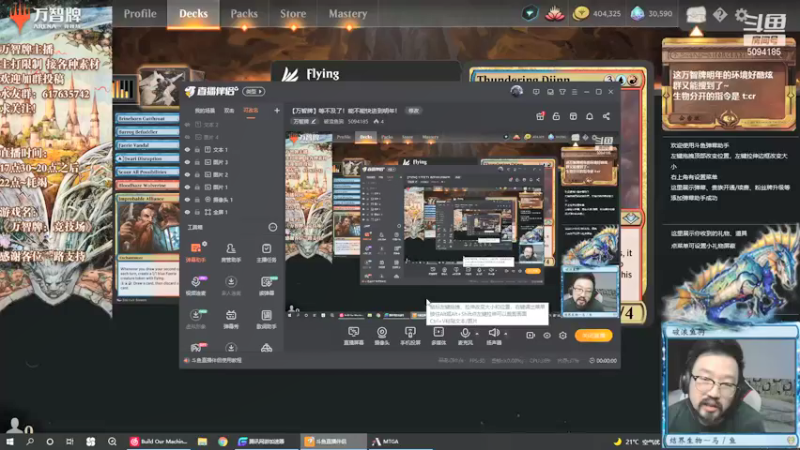Open taskbar search magnifier
This screenshot has height=450, width=800.
30,441
